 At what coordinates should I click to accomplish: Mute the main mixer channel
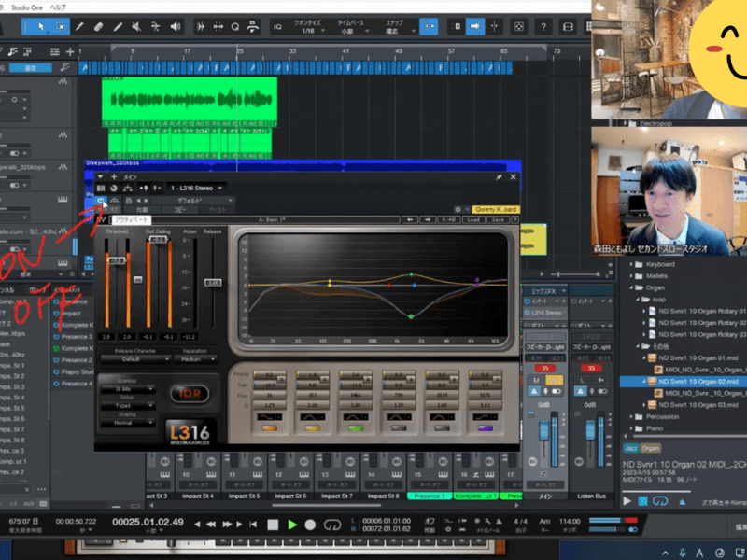pyautogui.click(x=536, y=381)
